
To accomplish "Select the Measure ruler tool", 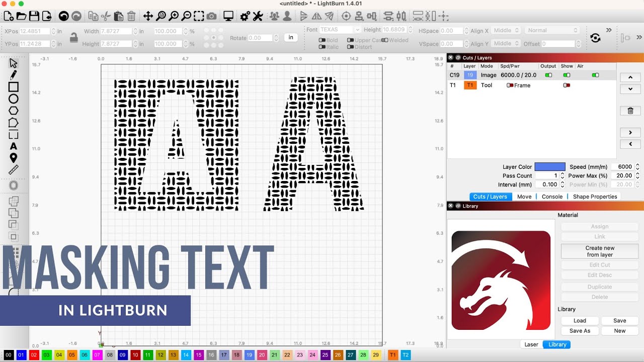I will point(14,170).
